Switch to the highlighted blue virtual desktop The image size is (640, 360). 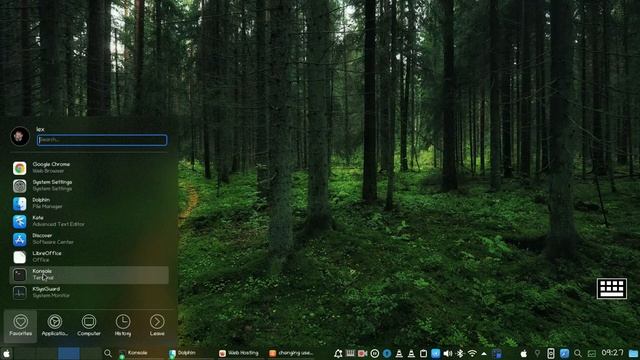pos(69,353)
